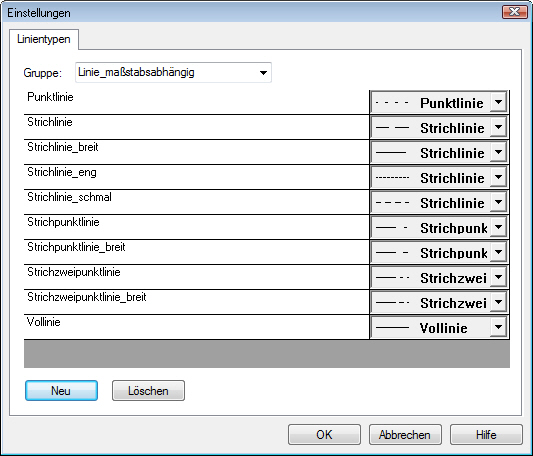Switch to the Linientypen tab

44,39
